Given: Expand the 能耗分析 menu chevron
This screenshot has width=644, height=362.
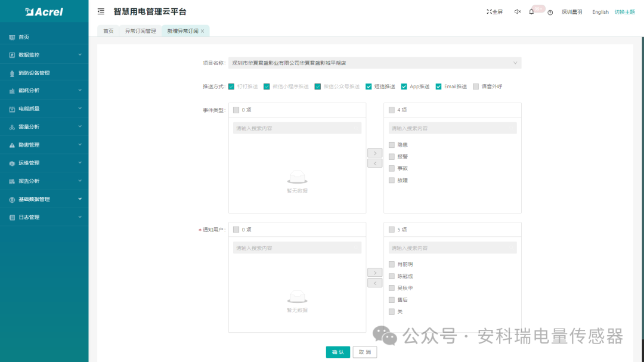Looking at the screenshot, I should (x=80, y=91).
